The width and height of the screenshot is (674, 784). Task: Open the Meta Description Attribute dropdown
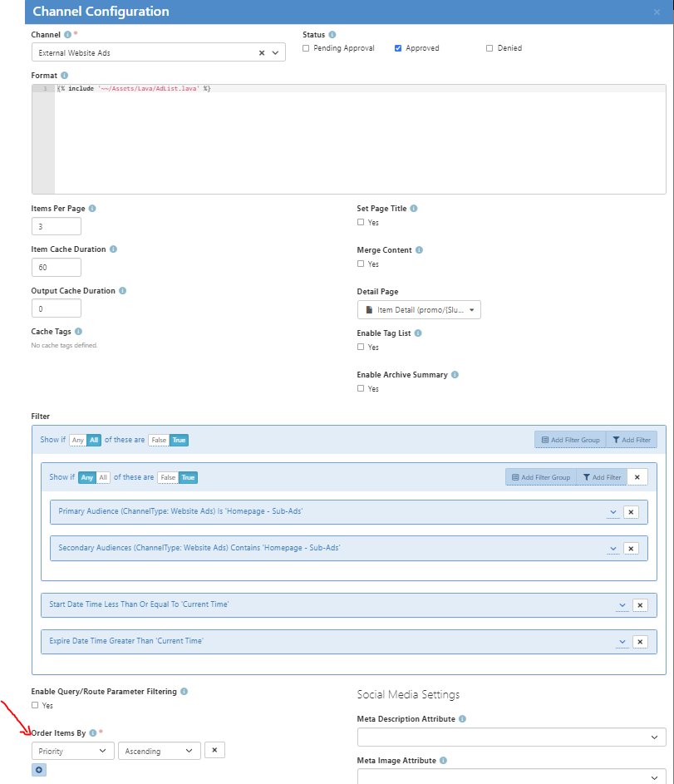click(x=511, y=737)
